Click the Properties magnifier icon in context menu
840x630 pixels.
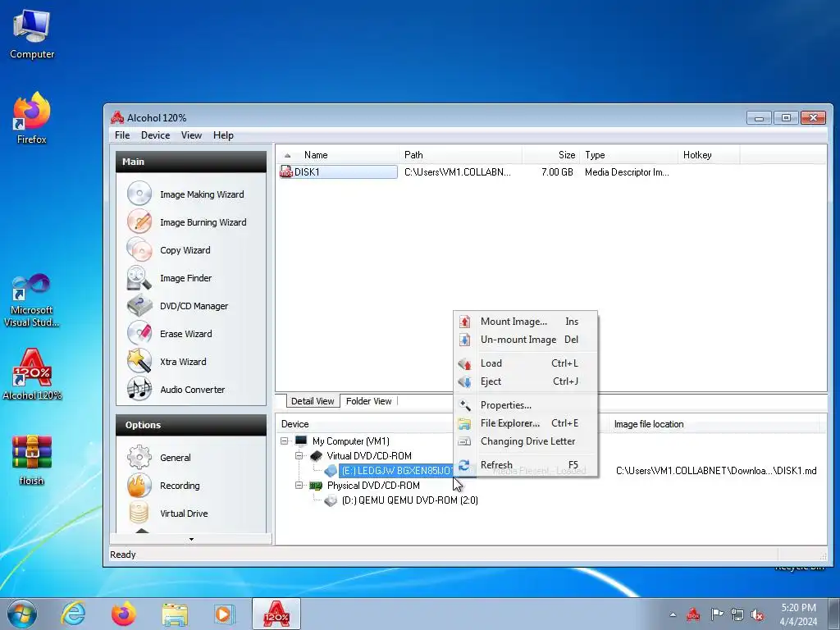[464, 405]
